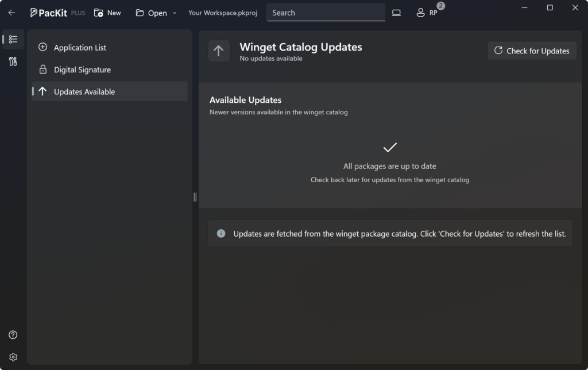Click the Open project button
The width and height of the screenshot is (588, 370).
[x=152, y=13]
